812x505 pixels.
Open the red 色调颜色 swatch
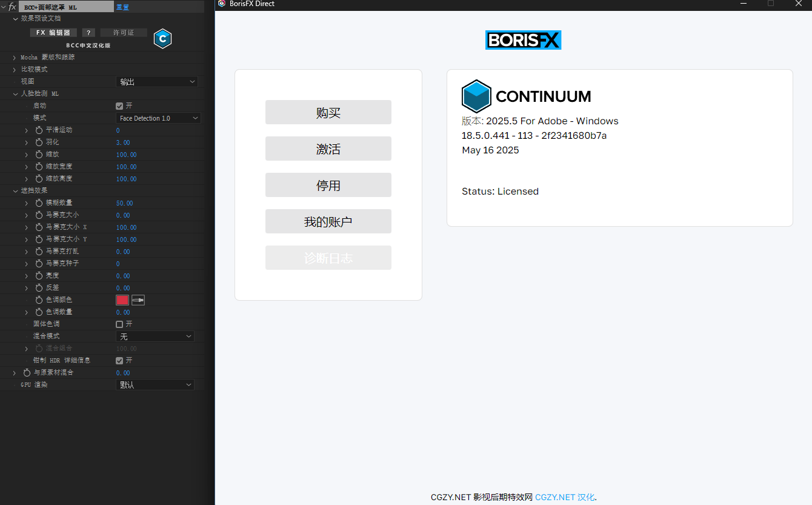click(x=122, y=300)
